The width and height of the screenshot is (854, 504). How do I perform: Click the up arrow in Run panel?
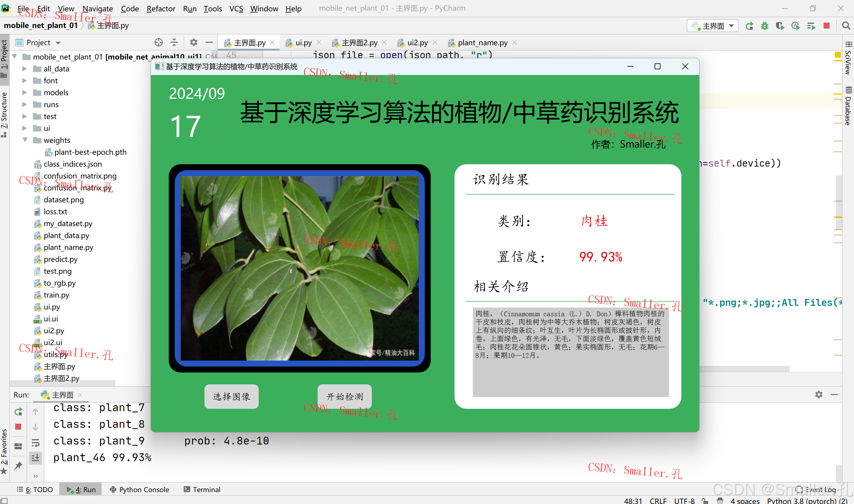pos(35,412)
